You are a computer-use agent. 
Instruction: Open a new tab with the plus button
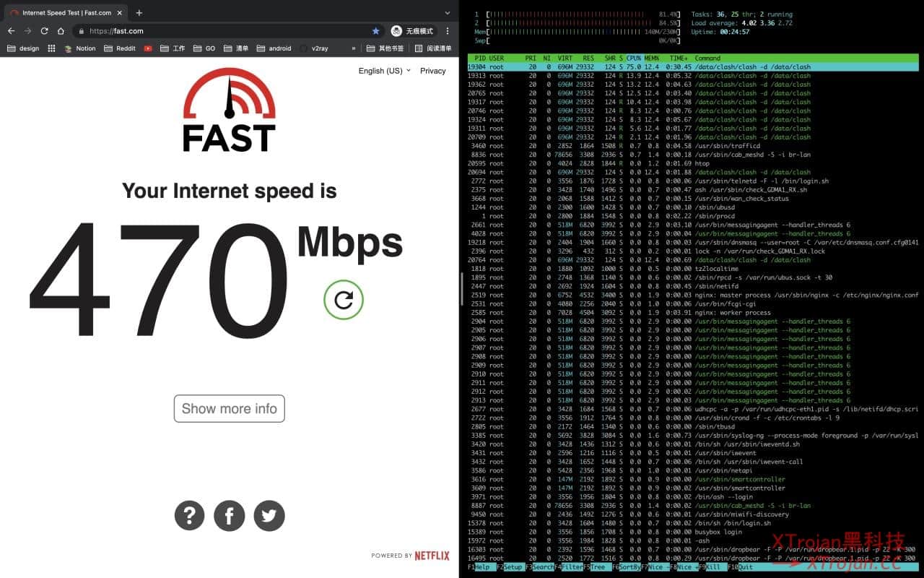(x=139, y=12)
